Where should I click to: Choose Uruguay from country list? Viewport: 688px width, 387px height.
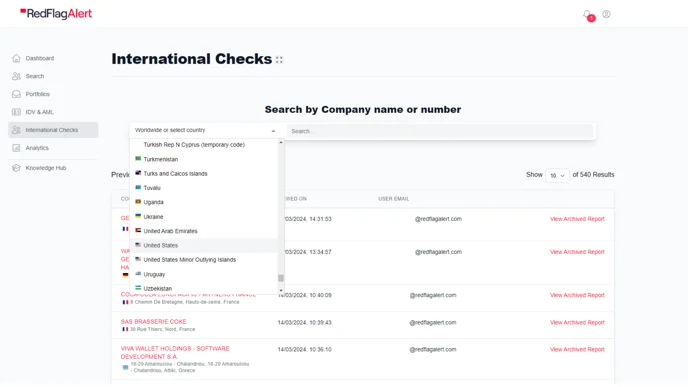point(204,274)
